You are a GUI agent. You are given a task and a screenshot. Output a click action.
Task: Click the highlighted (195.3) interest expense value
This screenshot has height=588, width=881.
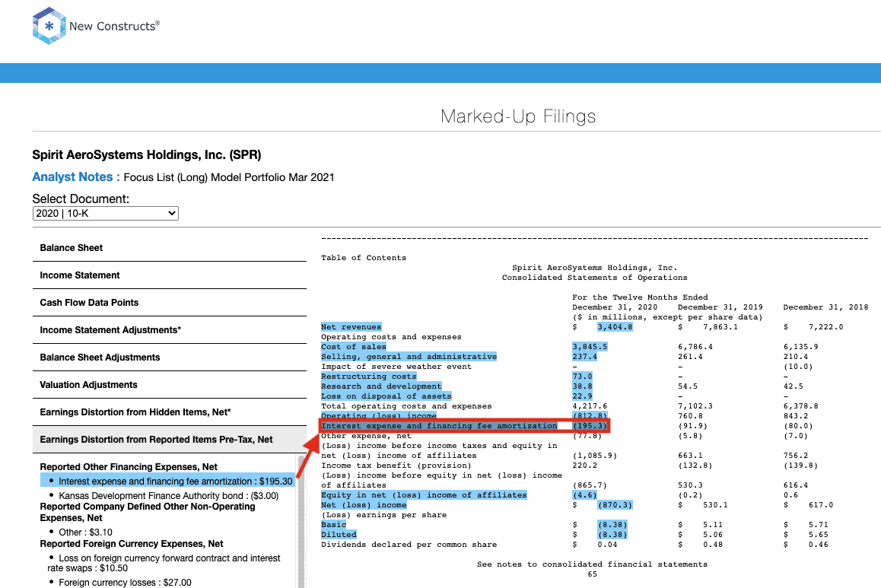point(590,426)
